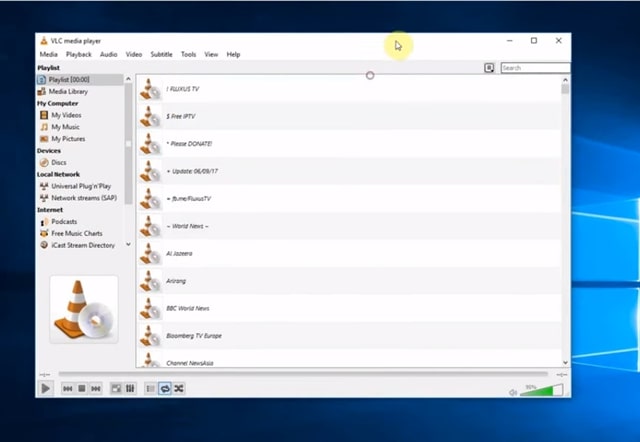Open the Video menu
640x442 pixels.
134,54
